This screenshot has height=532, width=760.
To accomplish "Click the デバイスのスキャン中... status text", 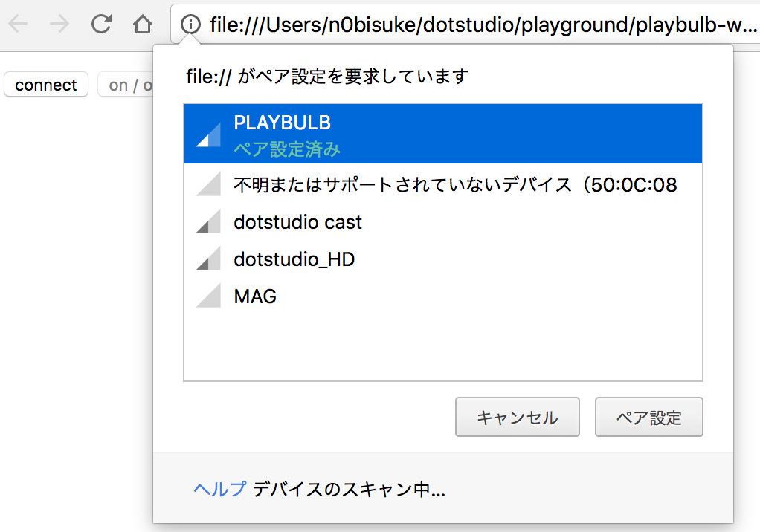I will pyautogui.click(x=349, y=489).
